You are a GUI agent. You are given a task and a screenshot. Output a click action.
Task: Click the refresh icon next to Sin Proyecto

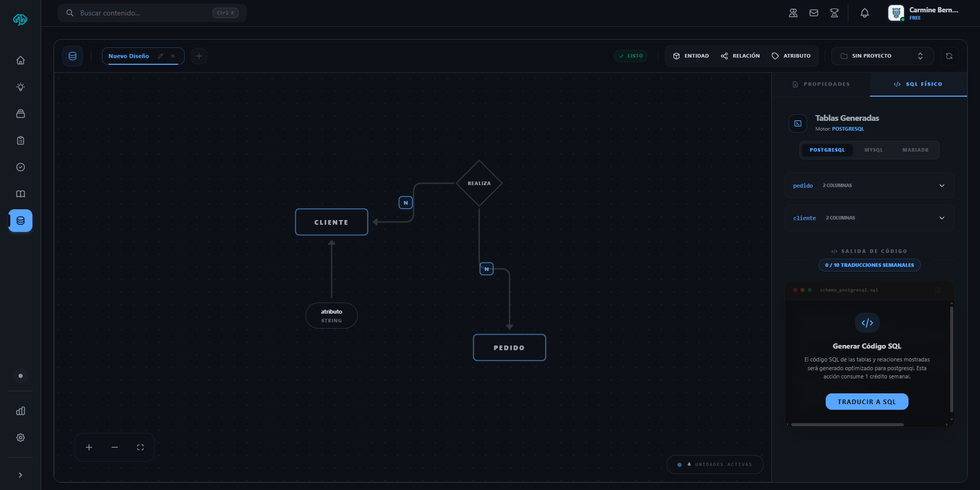pos(949,56)
